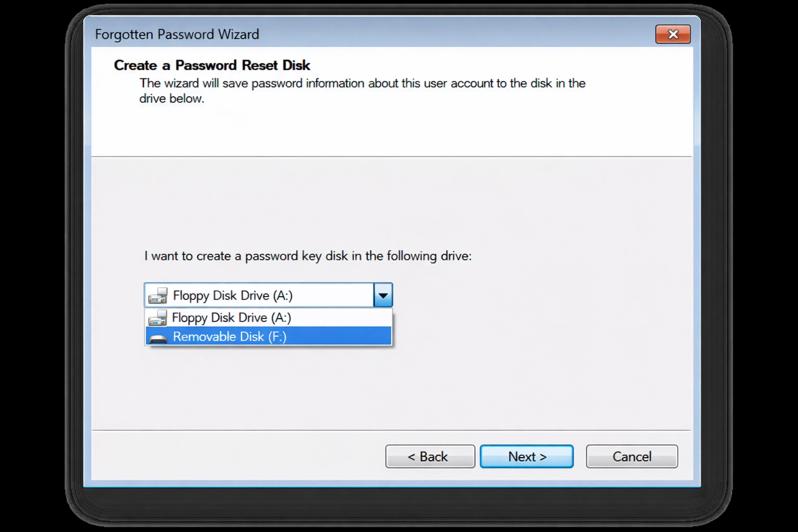Click the Create a Password Reset Disk heading
This screenshot has width=798, height=532.
coord(211,65)
